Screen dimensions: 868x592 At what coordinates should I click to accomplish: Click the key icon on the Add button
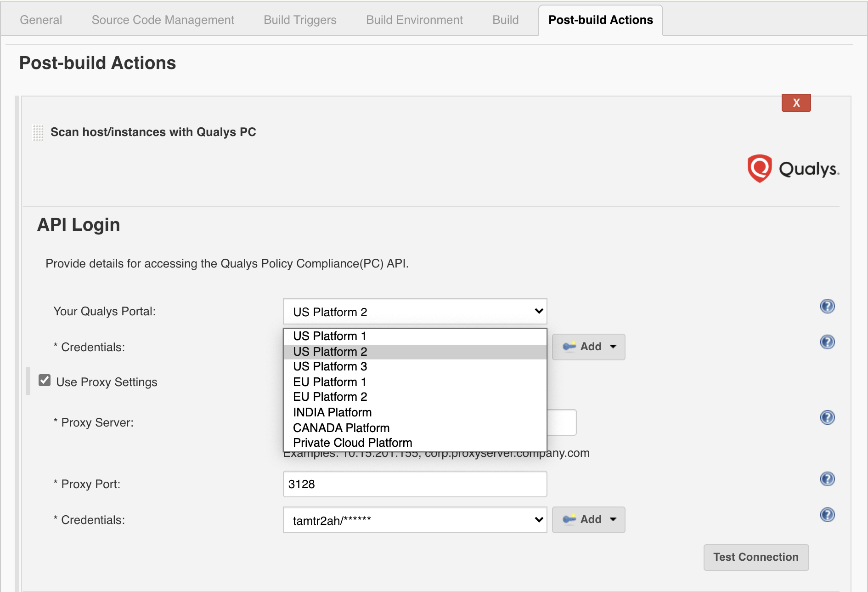569,347
